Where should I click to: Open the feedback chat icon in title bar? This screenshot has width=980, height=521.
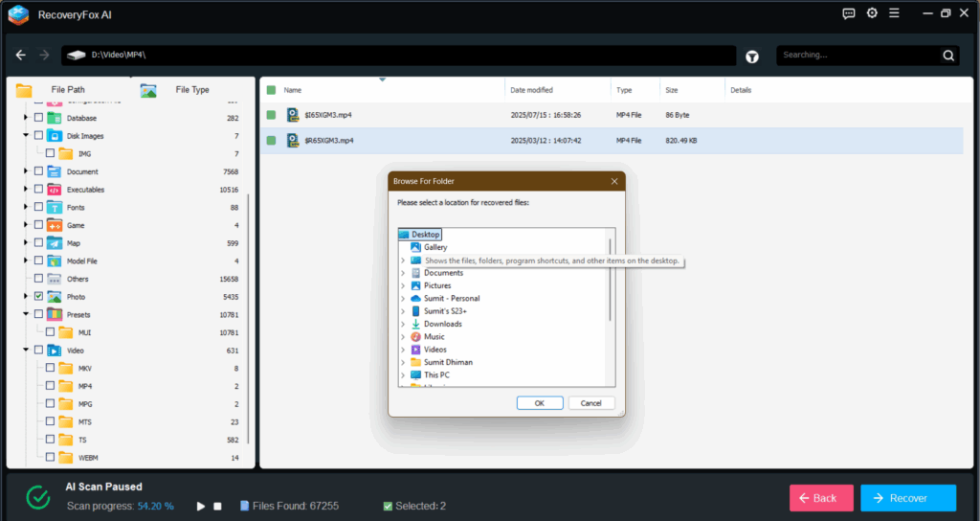click(x=848, y=13)
